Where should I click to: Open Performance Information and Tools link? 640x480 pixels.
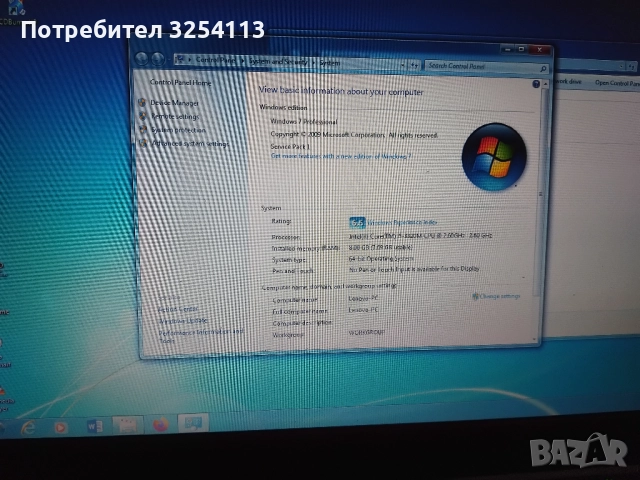click(201, 336)
